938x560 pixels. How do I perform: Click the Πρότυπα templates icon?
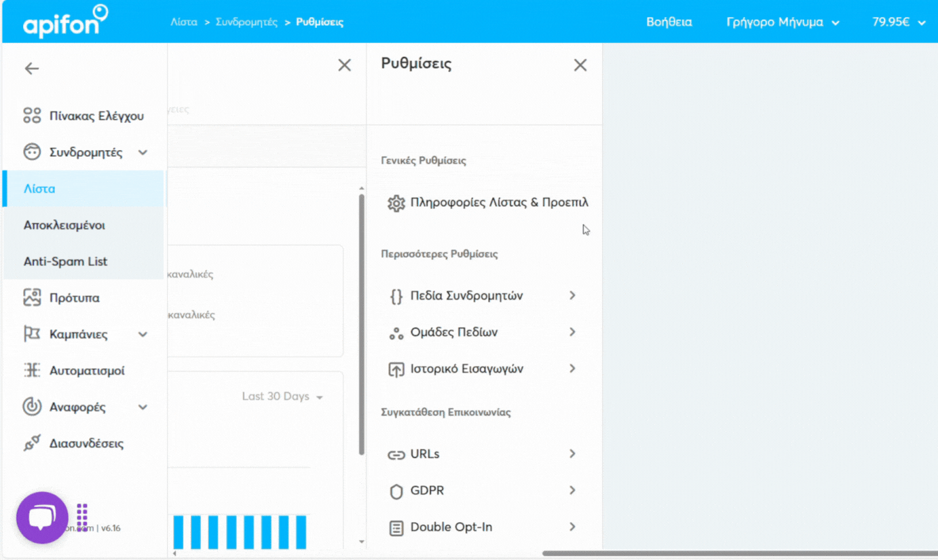pyautogui.click(x=31, y=297)
